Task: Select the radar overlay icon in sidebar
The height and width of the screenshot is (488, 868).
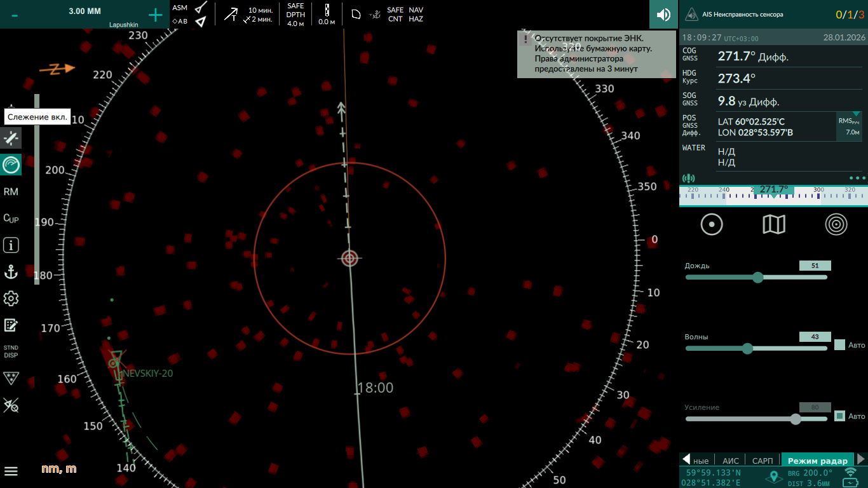Action: (x=11, y=165)
